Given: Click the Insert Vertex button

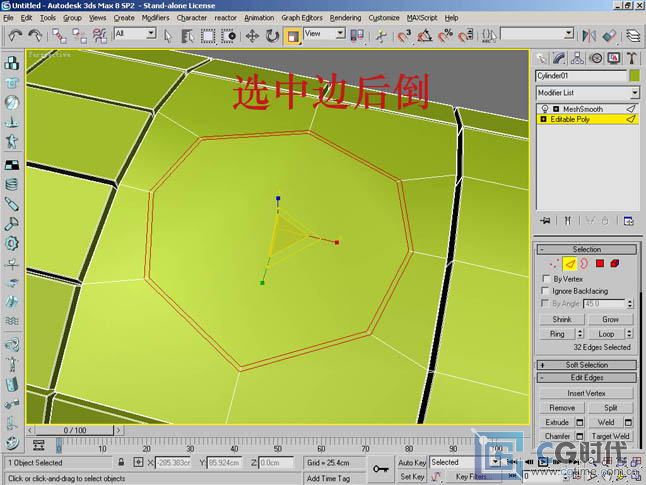Looking at the screenshot, I should tap(586, 393).
